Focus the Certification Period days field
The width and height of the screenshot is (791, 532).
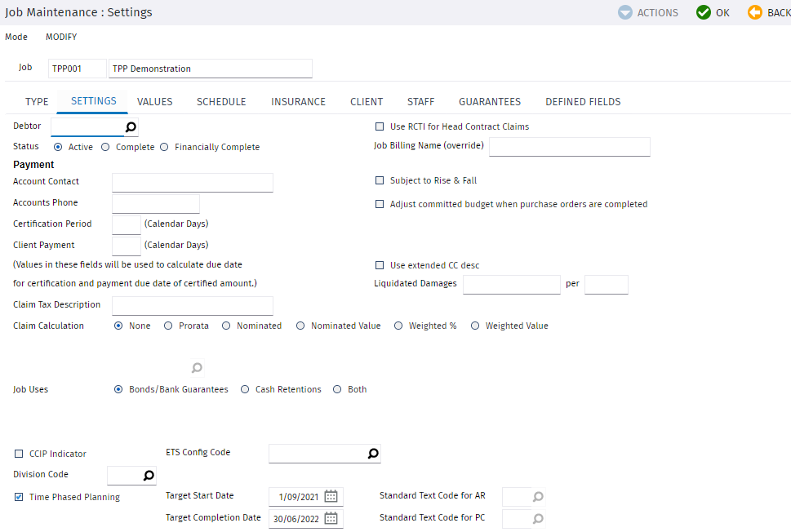(126, 225)
